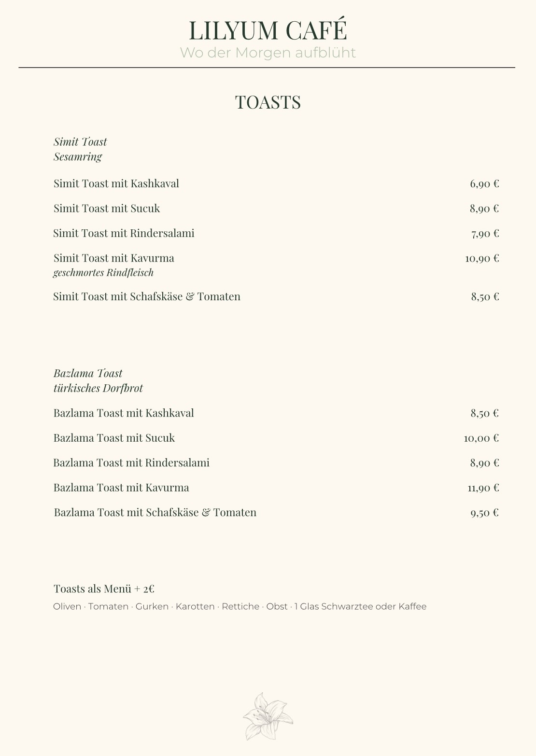Click the LILYUM CAFÉ title
536x756 pixels.
tap(268, 30)
